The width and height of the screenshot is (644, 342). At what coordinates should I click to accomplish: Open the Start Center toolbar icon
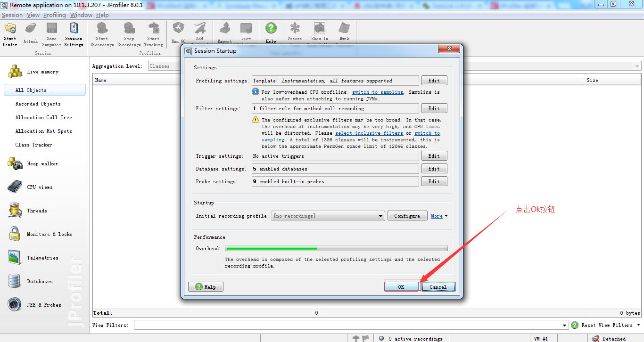[10, 34]
